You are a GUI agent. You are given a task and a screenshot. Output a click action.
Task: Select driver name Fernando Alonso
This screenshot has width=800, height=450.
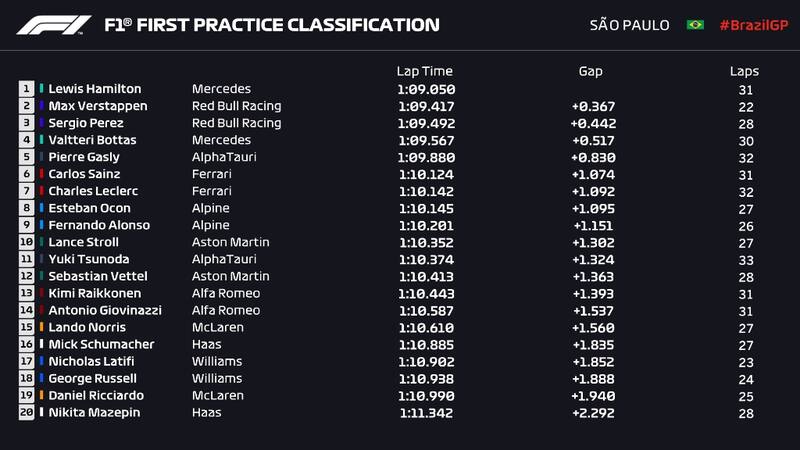(x=97, y=225)
